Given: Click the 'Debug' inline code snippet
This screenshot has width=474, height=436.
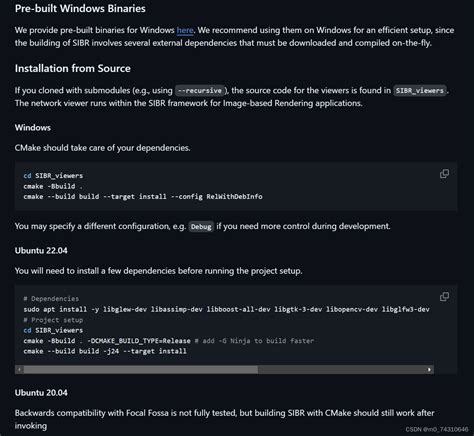Looking at the screenshot, I should pyautogui.click(x=201, y=227).
